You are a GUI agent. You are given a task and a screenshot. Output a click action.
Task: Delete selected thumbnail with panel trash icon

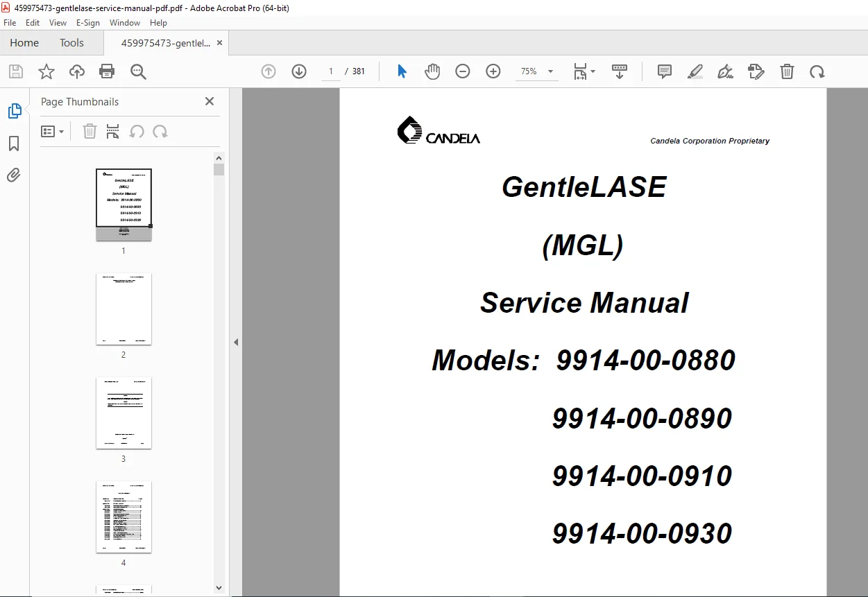click(x=90, y=132)
